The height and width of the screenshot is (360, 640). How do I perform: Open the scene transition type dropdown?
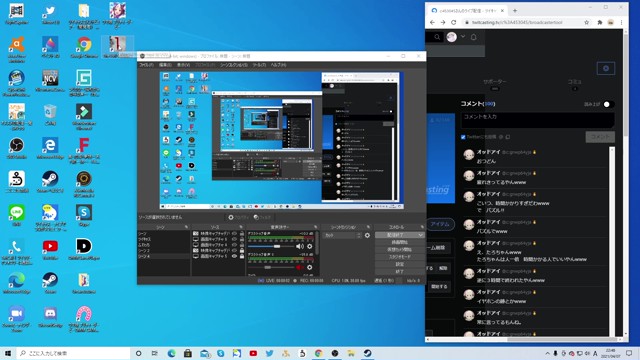click(x=342, y=236)
